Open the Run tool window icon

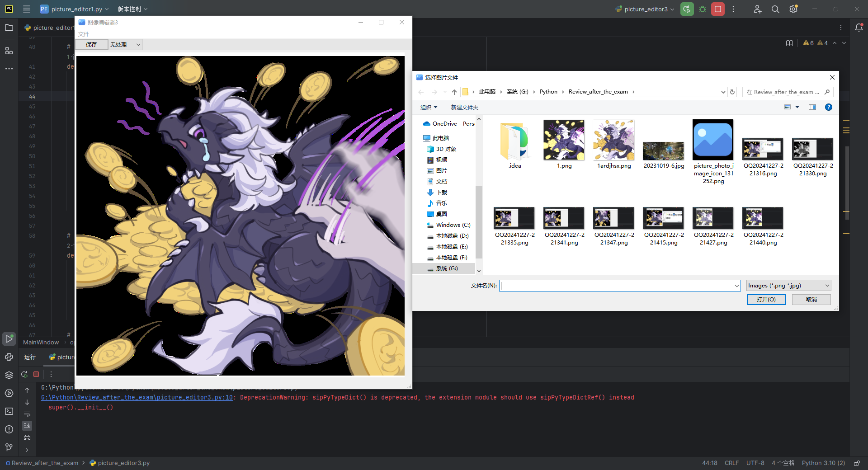[x=9, y=338]
